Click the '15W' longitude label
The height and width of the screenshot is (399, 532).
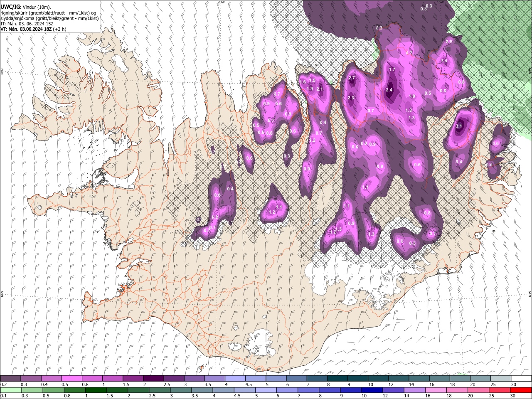click(x=440, y=2)
